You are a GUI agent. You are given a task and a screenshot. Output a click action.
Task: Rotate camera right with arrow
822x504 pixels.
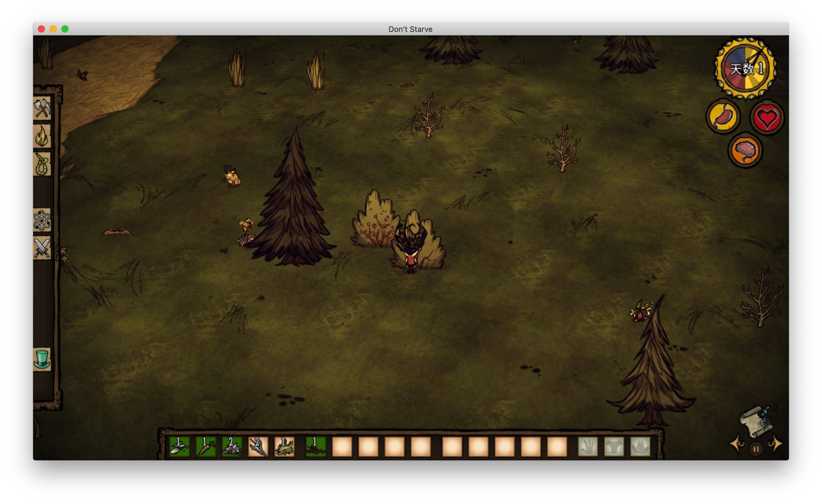click(x=775, y=444)
